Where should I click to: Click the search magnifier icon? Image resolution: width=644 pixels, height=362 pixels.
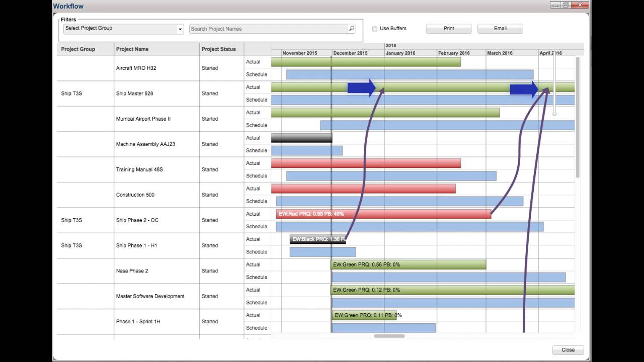click(352, 29)
